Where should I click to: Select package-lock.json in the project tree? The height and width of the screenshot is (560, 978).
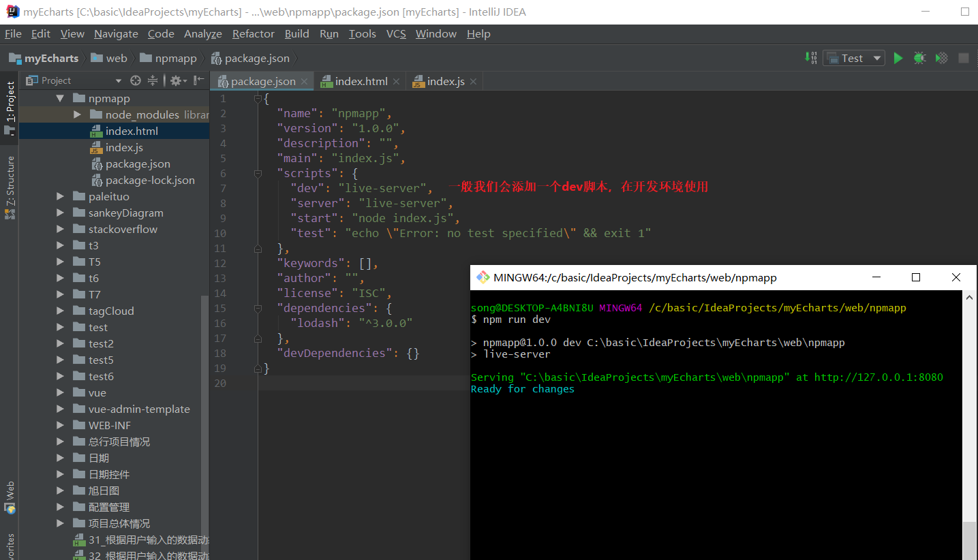point(114,180)
